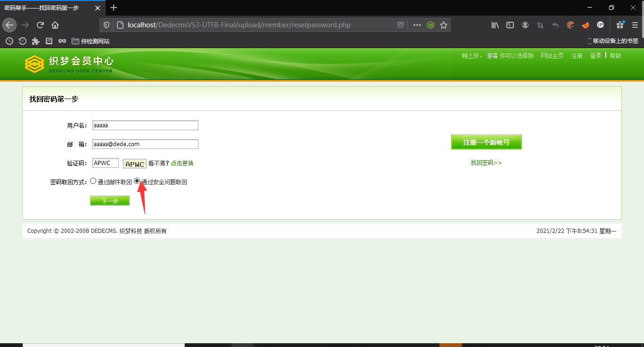Open the tracking protection shield icon

[x=107, y=25]
